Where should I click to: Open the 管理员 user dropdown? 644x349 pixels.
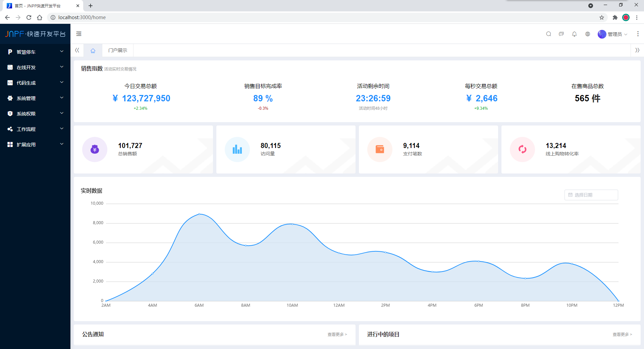pyautogui.click(x=612, y=34)
